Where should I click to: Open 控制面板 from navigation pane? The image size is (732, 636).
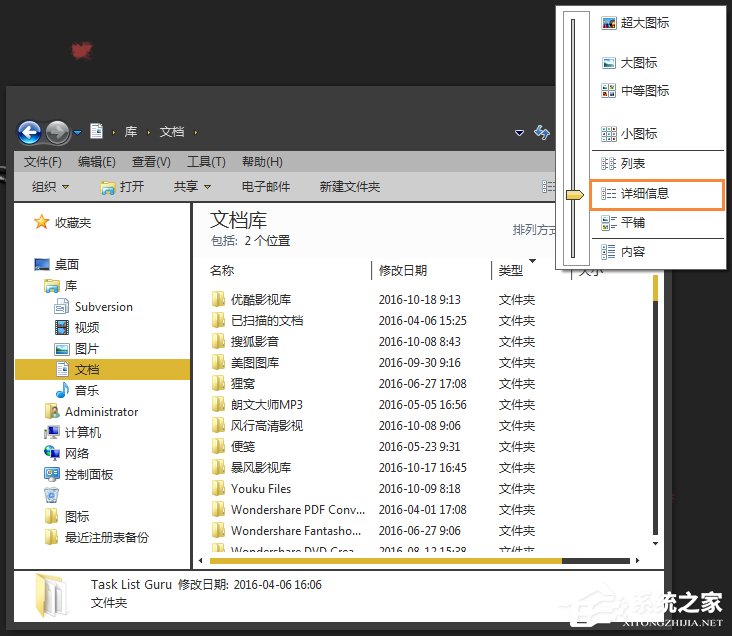pos(79,474)
